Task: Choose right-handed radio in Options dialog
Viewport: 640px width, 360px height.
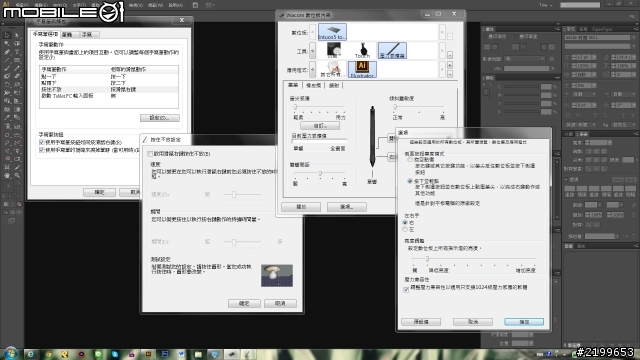Action: [x=405, y=223]
